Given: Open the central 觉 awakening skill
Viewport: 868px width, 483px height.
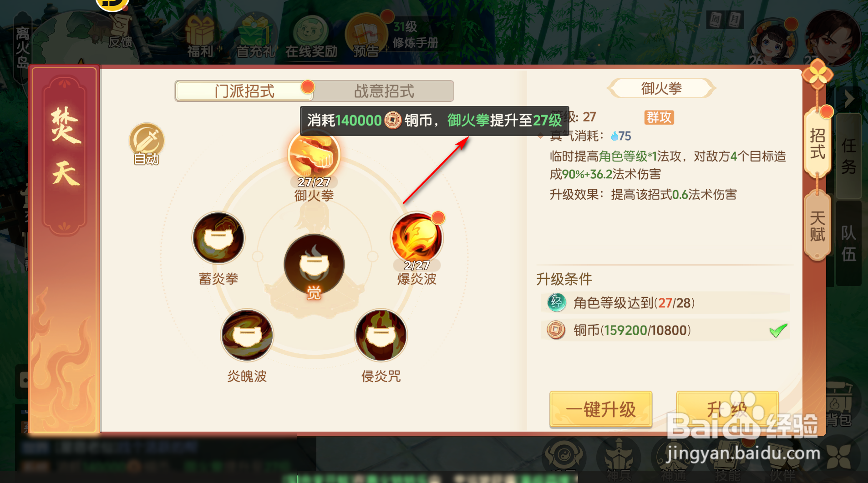Looking at the screenshot, I should [314, 265].
